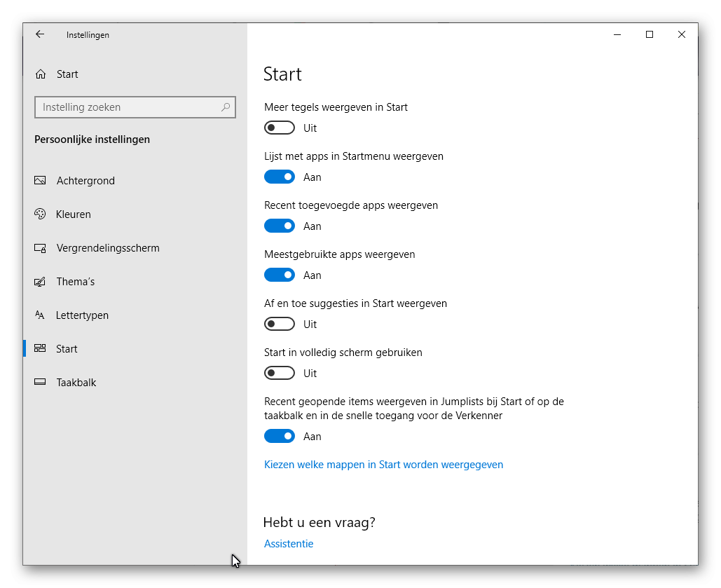This screenshot has width=721, height=588.
Task: Click the Start home icon
Action: 41,74
